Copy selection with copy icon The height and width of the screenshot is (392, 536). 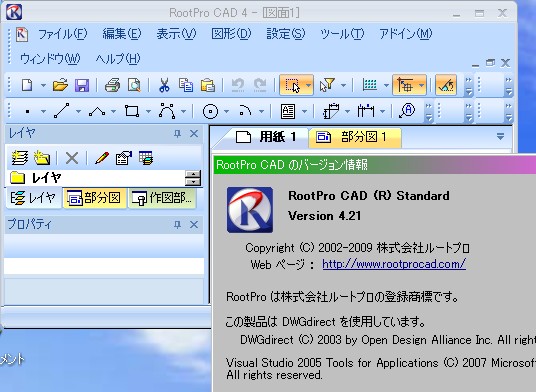(x=186, y=85)
